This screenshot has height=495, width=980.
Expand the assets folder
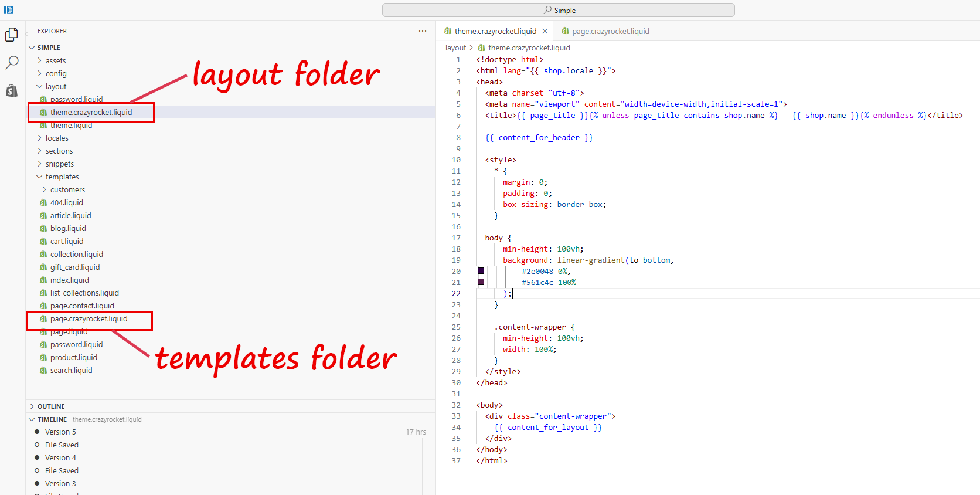pyautogui.click(x=55, y=61)
